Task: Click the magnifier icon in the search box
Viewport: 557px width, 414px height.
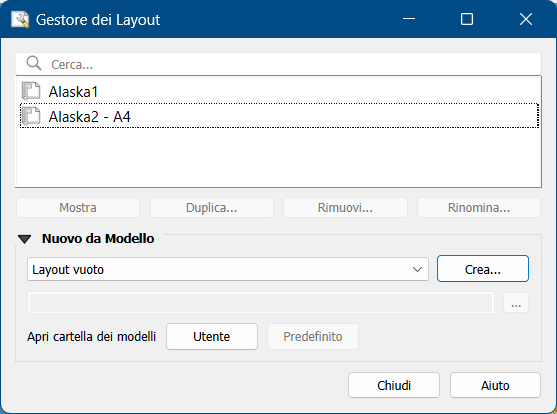Action: point(34,64)
